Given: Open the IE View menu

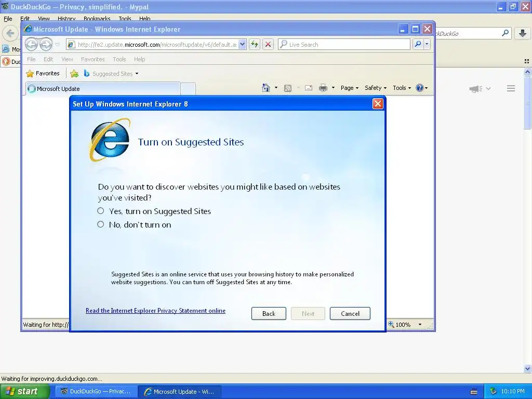Looking at the screenshot, I should coord(67,59).
